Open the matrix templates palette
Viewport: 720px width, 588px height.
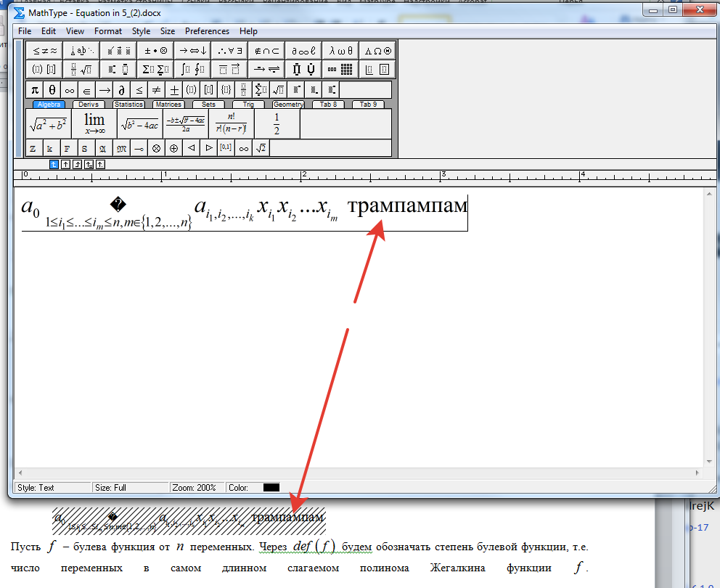pyautogui.click(x=340, y=70)
